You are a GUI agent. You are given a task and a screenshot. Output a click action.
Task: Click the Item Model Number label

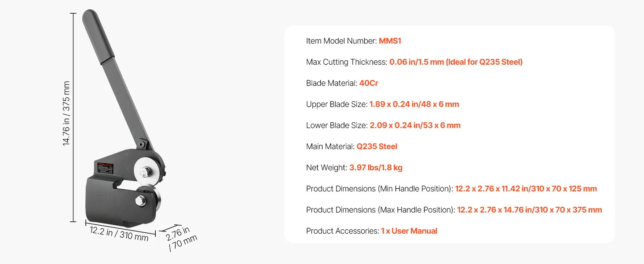(341, 41)
